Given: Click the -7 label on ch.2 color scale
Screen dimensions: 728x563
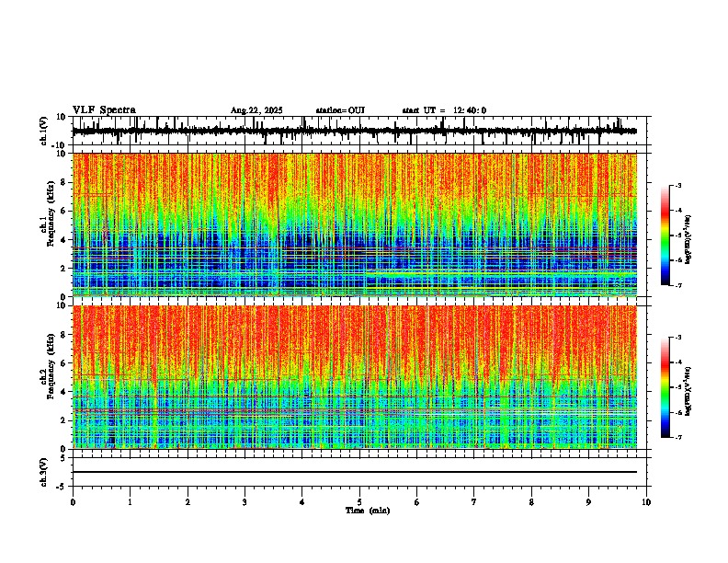Looking at the screenshot, I should (x=677, y=437).
